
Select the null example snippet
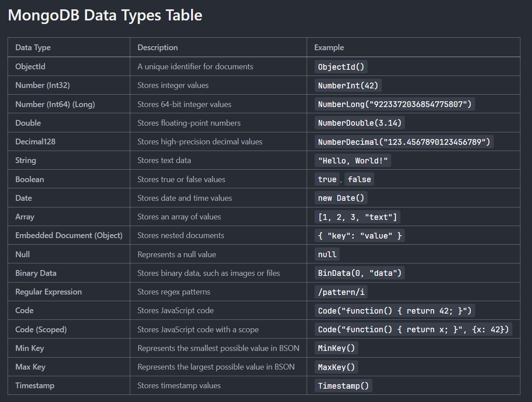pyautogui.click(x=327, y=254)
